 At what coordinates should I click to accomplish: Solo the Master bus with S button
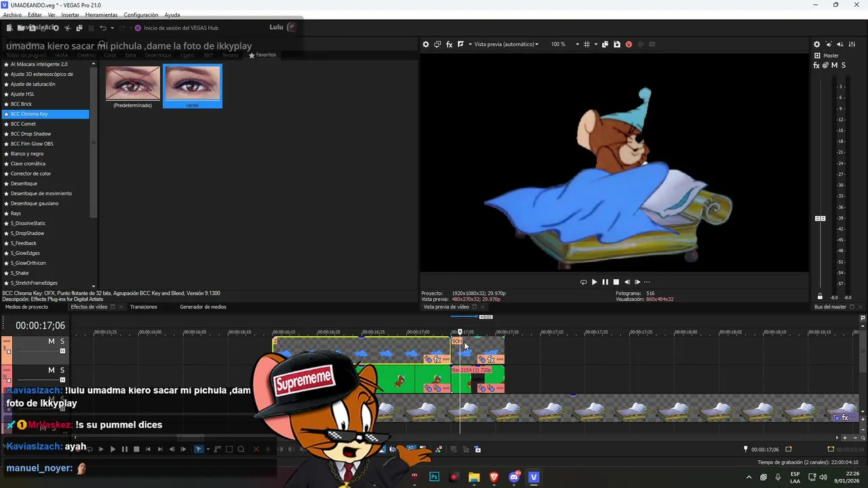(843, 65)
